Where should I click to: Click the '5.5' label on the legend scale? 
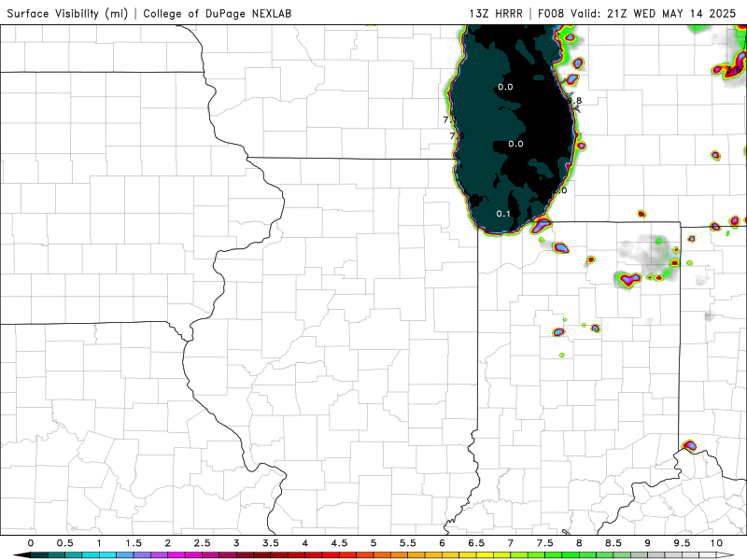408,543
